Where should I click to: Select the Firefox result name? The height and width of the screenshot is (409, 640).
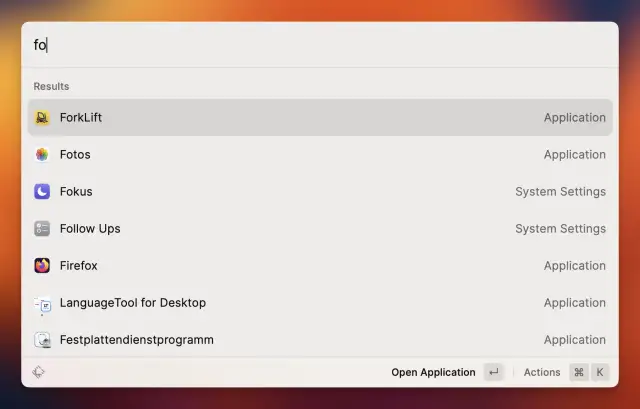[x=79, y=266]
